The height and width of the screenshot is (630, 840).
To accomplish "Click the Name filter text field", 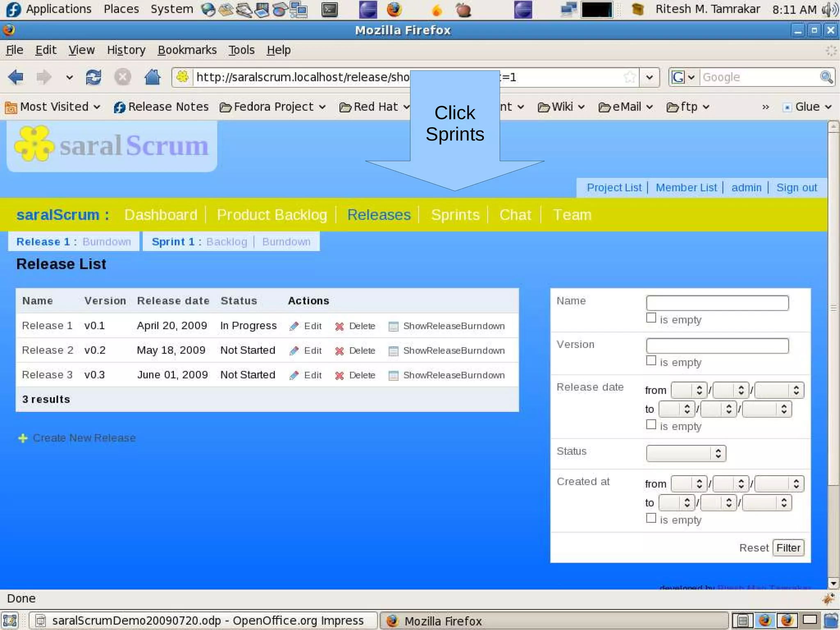I will pos(717,303).
